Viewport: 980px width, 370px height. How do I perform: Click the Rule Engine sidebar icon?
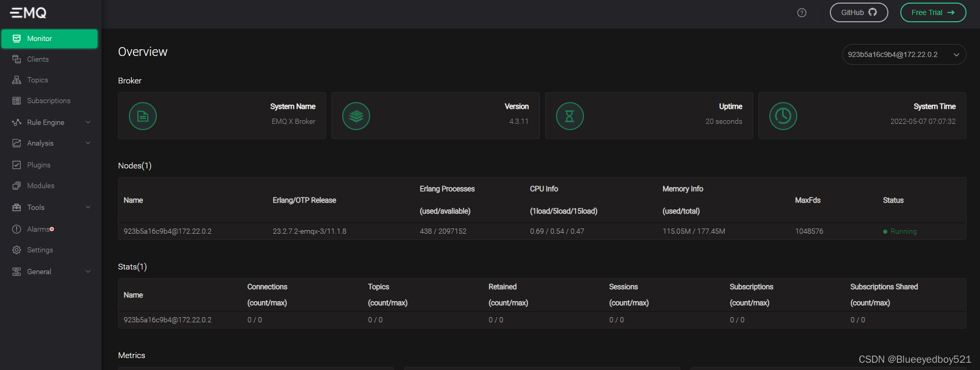17,122
